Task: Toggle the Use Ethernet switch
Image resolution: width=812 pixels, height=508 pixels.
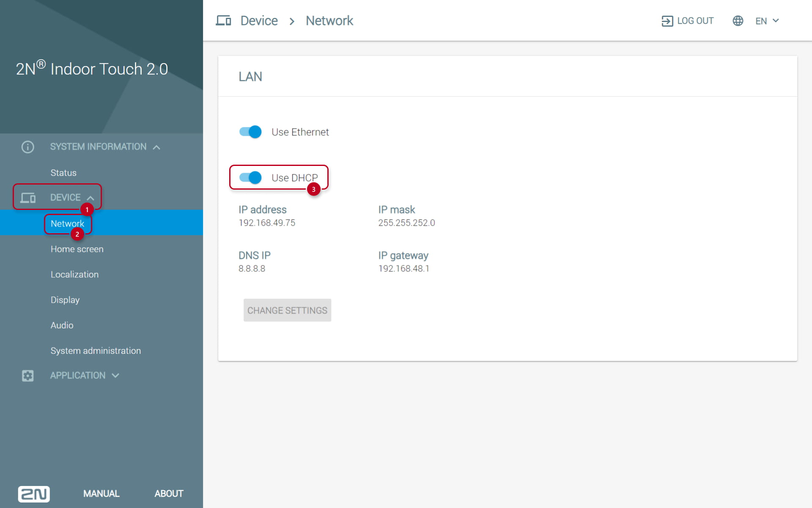Action: pos(250,132)
